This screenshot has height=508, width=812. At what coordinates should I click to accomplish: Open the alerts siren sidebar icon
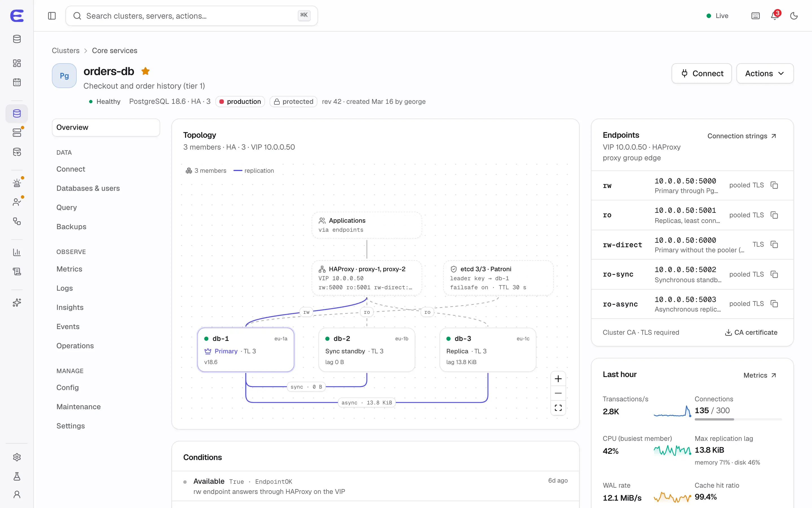click(17, 183)
